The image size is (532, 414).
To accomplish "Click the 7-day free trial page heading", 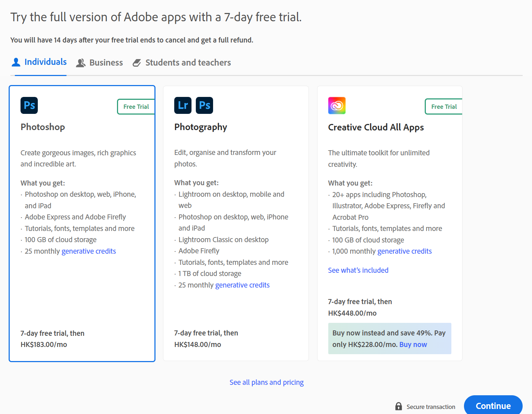I will [156, 17].
